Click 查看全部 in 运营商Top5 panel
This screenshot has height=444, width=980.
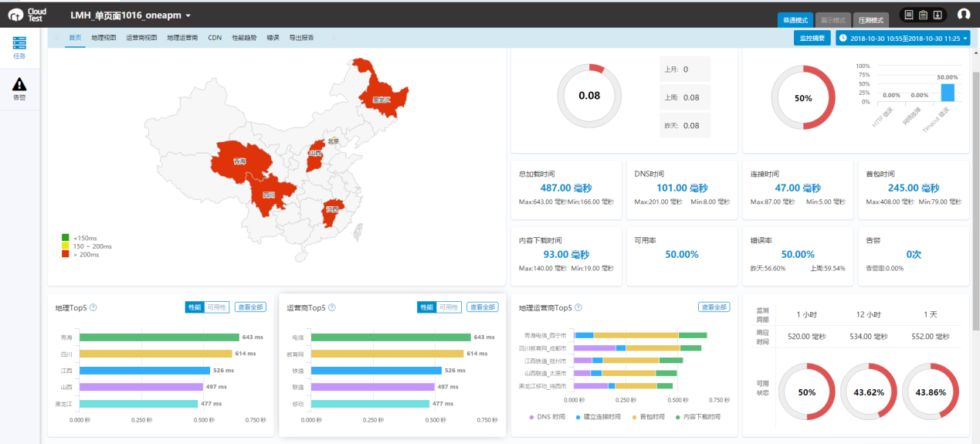(x=482, y=307)
